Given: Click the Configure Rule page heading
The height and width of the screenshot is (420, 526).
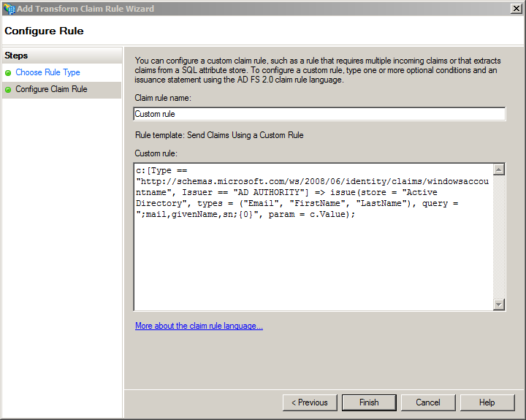Looking at the screenshot, I should (44, 31).
